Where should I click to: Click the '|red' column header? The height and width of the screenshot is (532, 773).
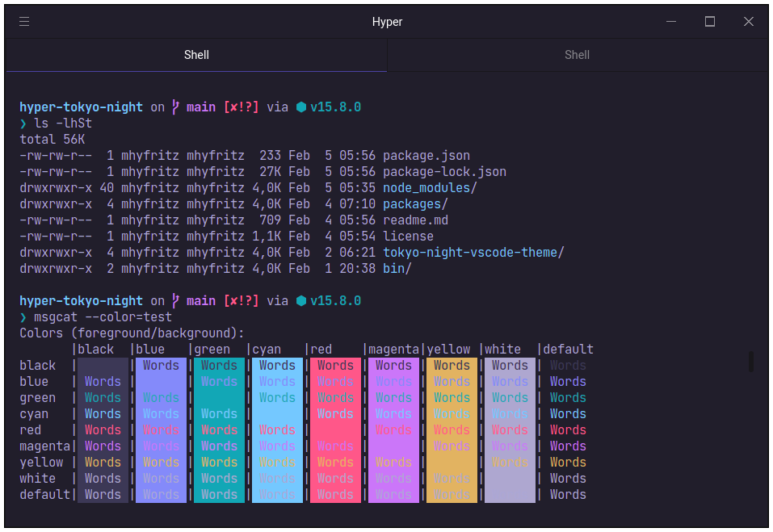point(318,350)
